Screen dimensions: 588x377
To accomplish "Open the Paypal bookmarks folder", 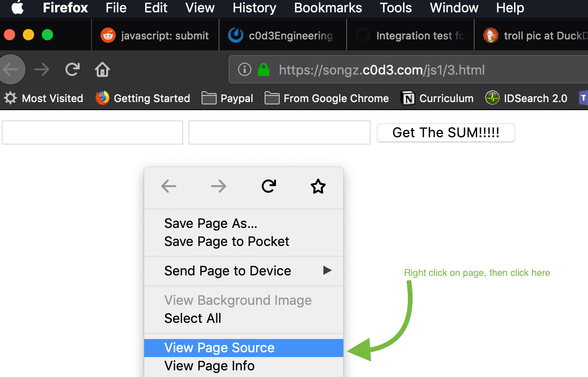I will [x=227, y=98].
